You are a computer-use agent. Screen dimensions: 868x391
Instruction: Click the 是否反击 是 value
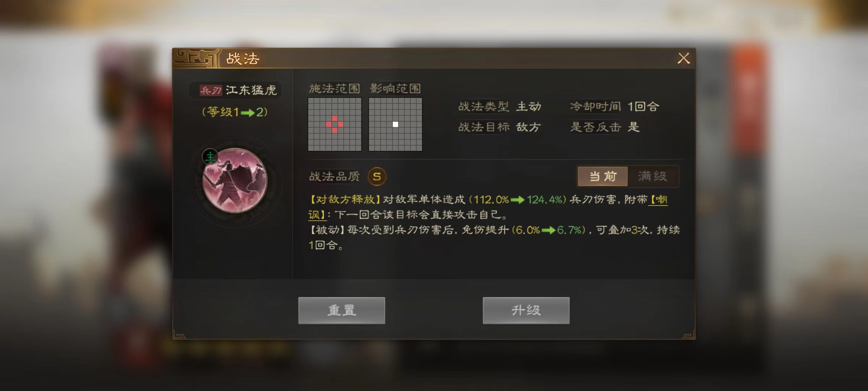634,127
